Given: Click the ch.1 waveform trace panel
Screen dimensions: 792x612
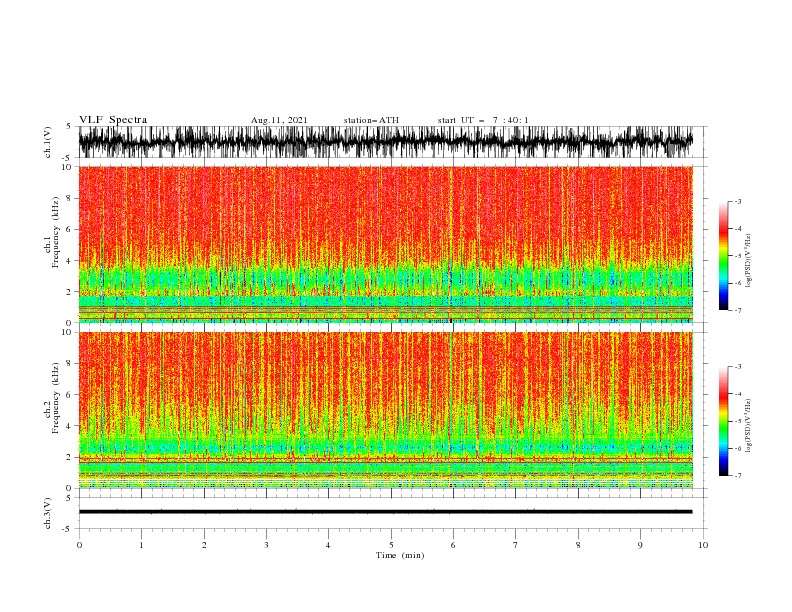Looking at the screenshot, I should tap(386, 142).
